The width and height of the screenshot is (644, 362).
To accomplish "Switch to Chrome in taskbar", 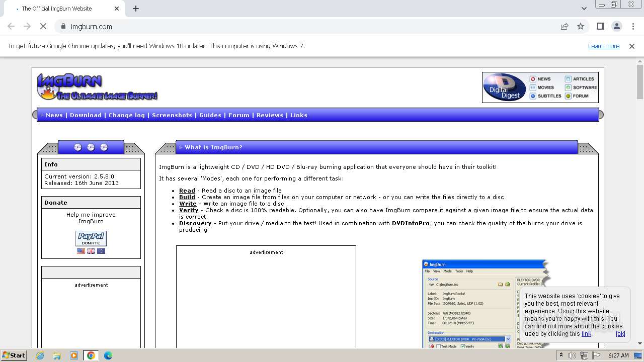I will point(91,355).
